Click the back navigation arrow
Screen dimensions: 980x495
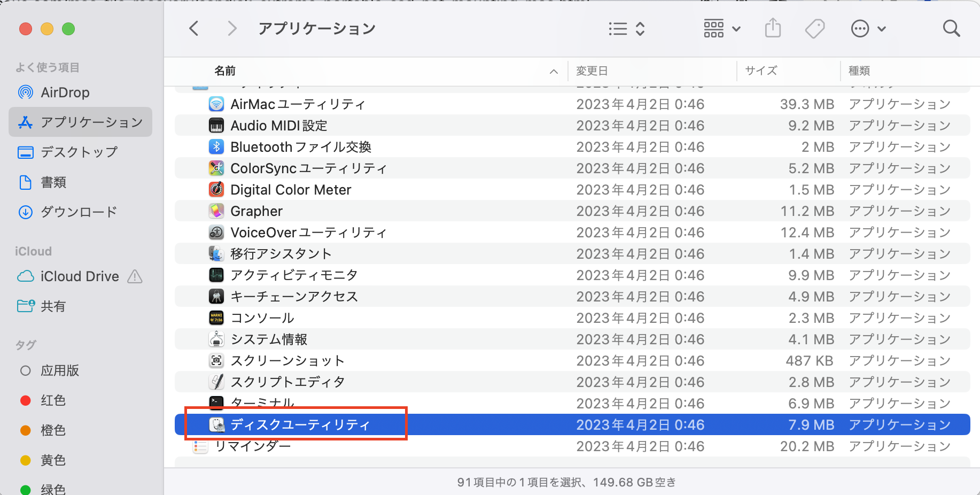coord(194,28)
